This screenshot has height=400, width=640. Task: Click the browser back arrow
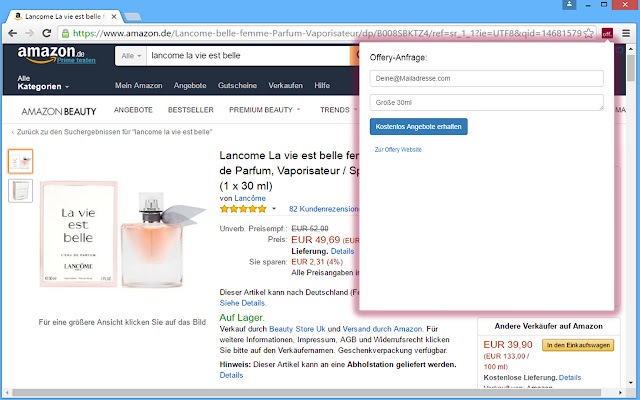[13, 34]
